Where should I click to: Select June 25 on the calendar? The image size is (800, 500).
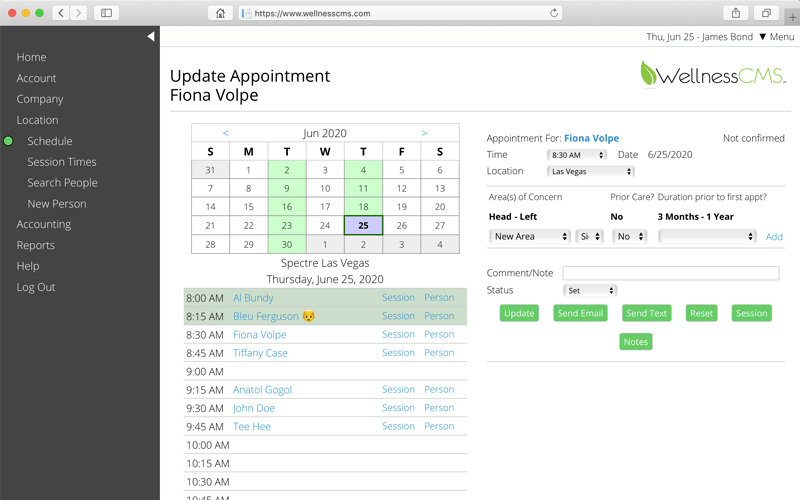(x=363, y=226)
